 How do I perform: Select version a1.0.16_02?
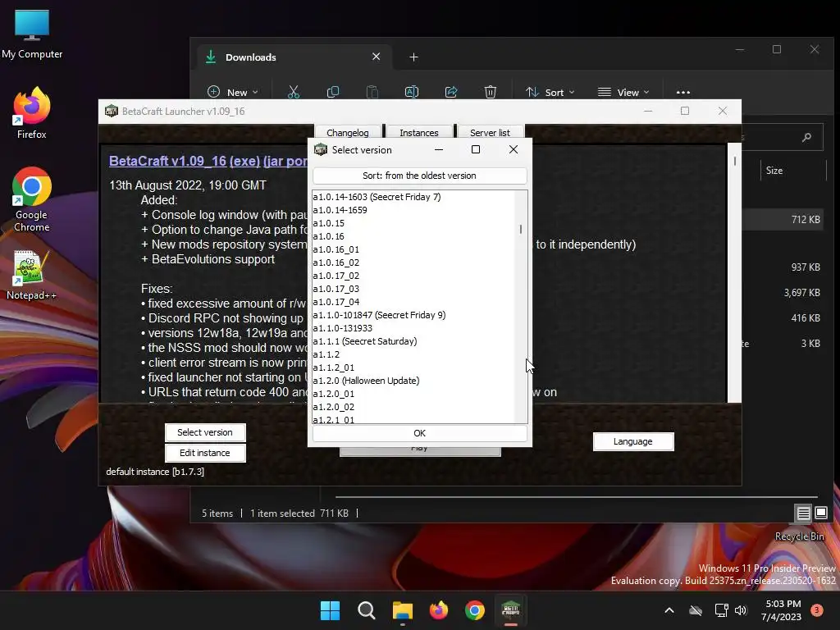tap(413, 262)
